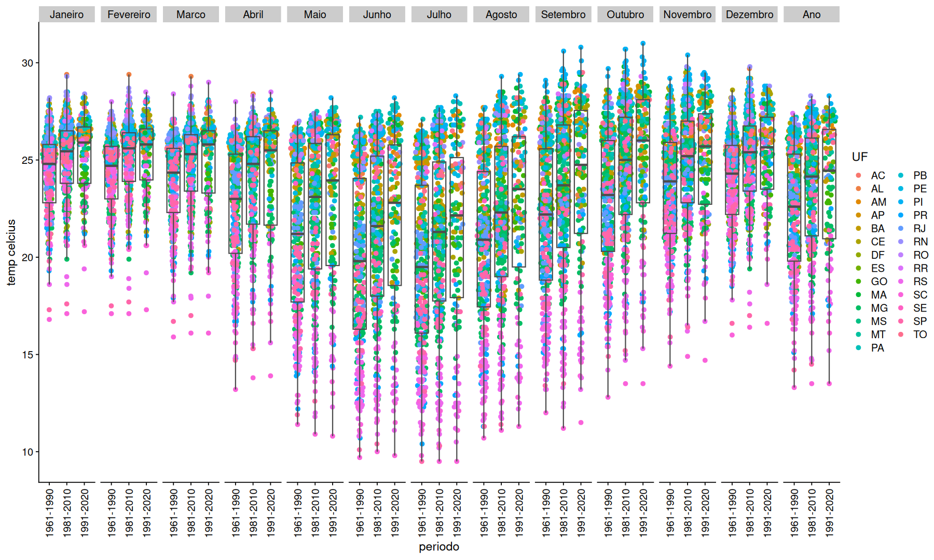The height and width of the screenshot is (560, 934).
Task: Select the RJ legend color dot
Action: (x=901, y=229)
